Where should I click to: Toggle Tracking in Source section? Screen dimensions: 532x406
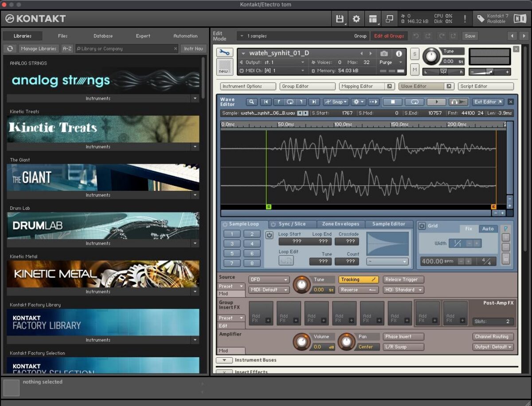point(359,280)
